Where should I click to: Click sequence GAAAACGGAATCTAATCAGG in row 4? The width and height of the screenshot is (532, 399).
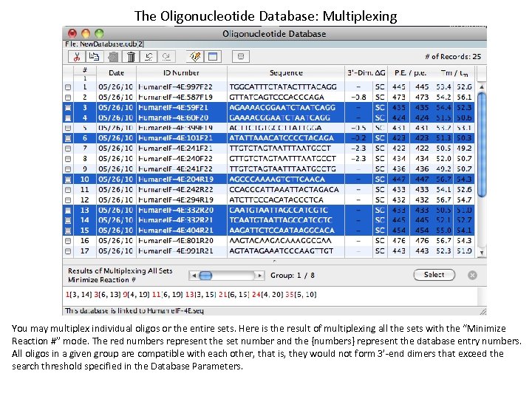(x=280, y=117)
